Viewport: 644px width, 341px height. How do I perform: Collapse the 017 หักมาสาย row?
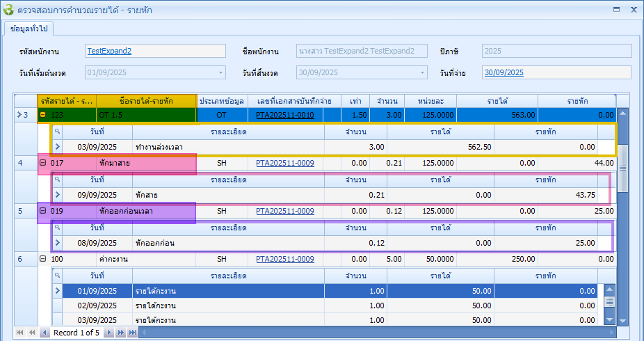click(x=43, y=163)
